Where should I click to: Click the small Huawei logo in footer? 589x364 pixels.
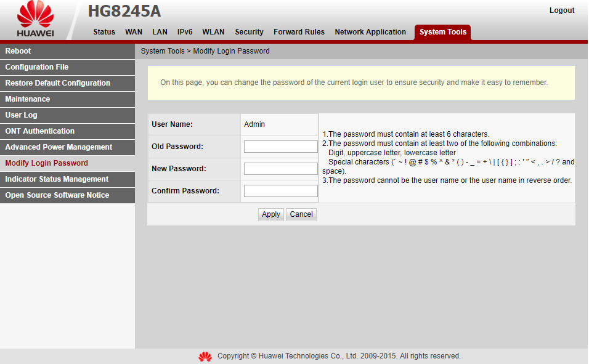[205, 357]
